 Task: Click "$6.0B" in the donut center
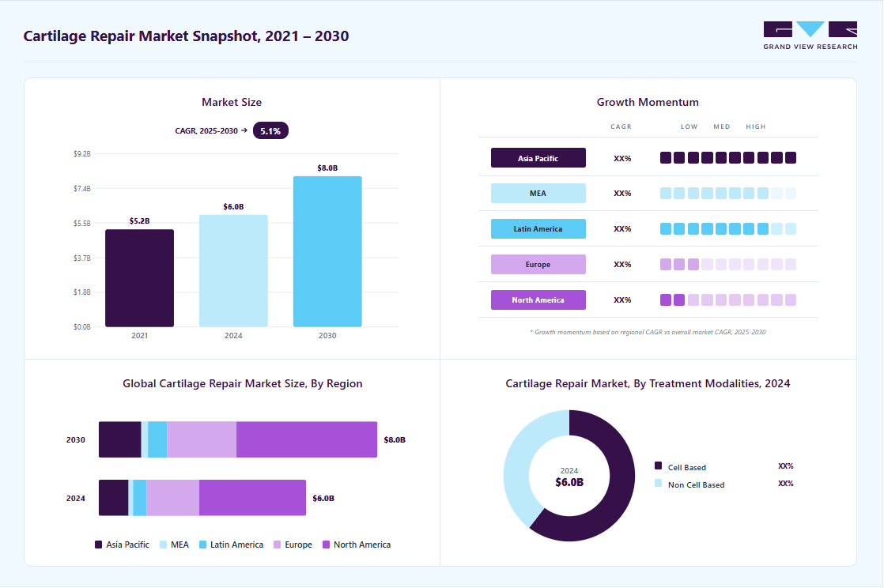click(x=569, y=483)
